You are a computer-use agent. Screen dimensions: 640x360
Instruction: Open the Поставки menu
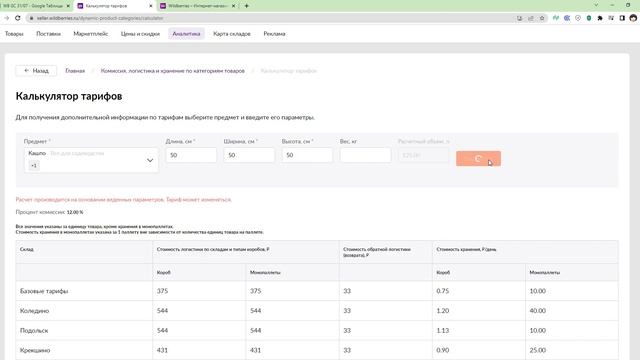[x=48, y=34]
